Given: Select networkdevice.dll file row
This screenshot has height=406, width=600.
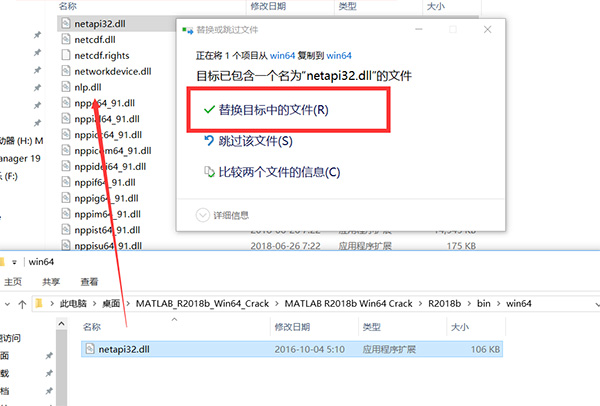Looking at the screenshot, I should [x=113, y=72].
